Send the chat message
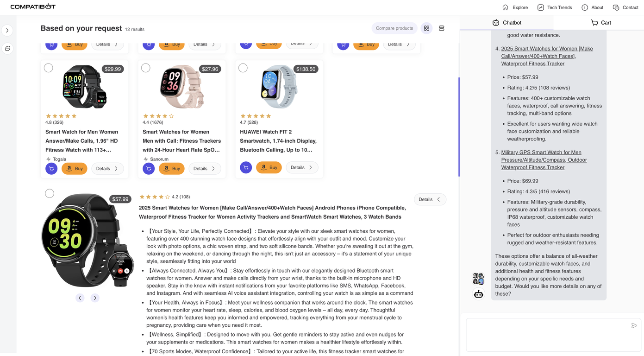644x356 pixels. [634, 326]
